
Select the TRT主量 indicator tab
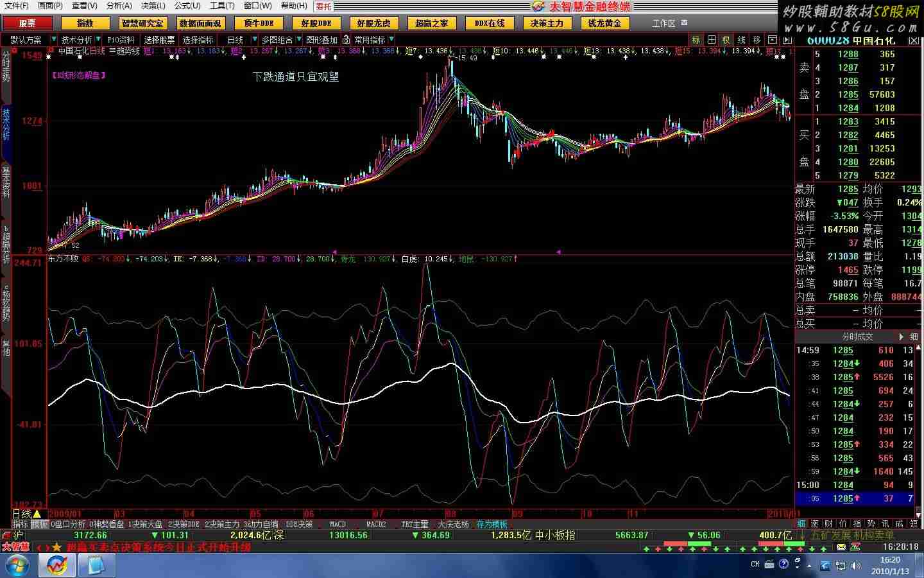click(x=415, y=524)
